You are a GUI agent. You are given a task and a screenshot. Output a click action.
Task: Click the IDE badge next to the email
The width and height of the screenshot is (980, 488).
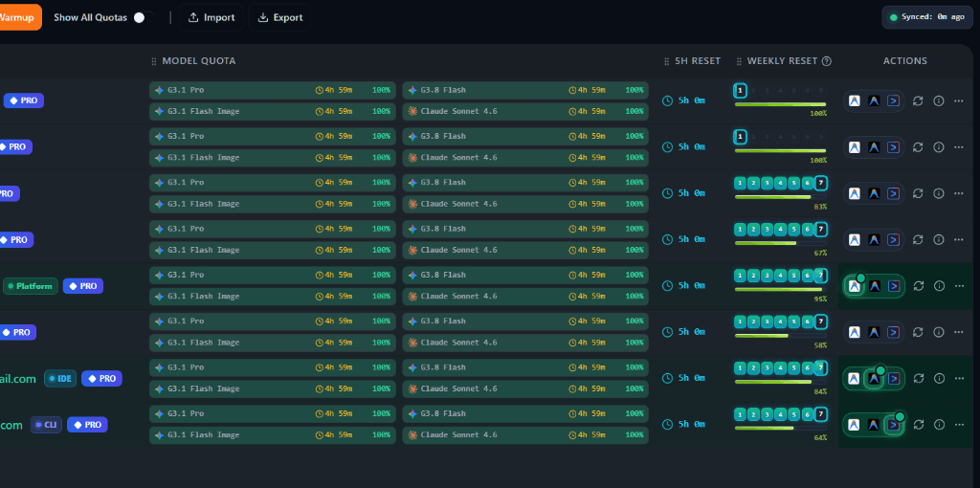[x=60, y=379]
